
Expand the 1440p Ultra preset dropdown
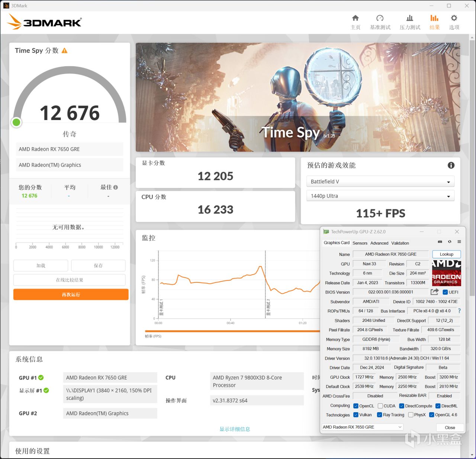point(380,196)
